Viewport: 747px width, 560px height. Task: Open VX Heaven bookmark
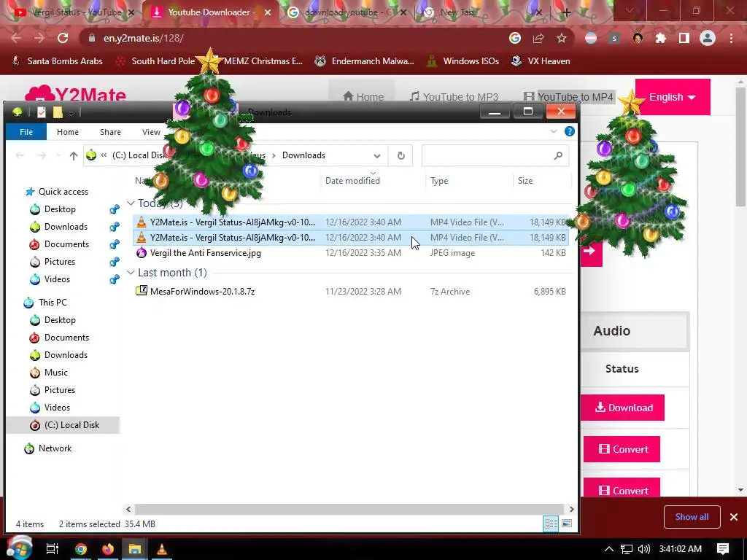[x=541, y=61]
